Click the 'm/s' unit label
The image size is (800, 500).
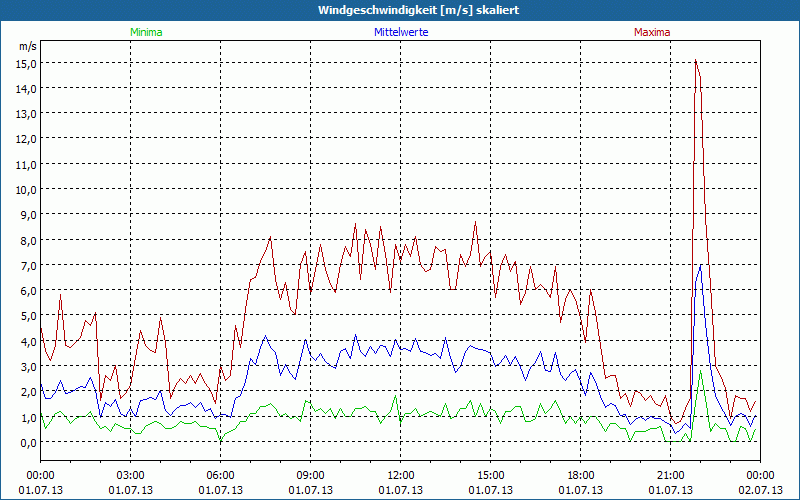click(28, 46)
